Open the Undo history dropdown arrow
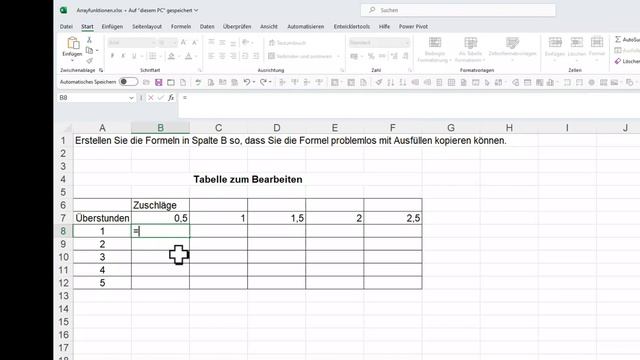This screenshot has height=360, width=640. pyautogui.click(x=253, y=82)
